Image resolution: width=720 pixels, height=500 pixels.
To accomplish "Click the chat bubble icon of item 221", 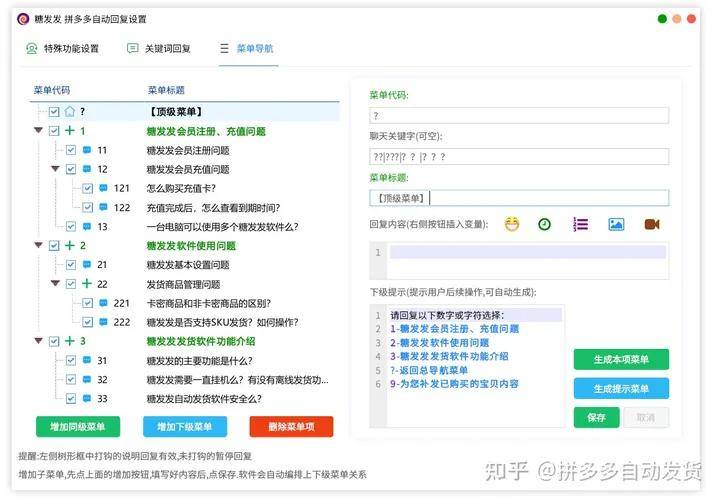I will 103,303.
